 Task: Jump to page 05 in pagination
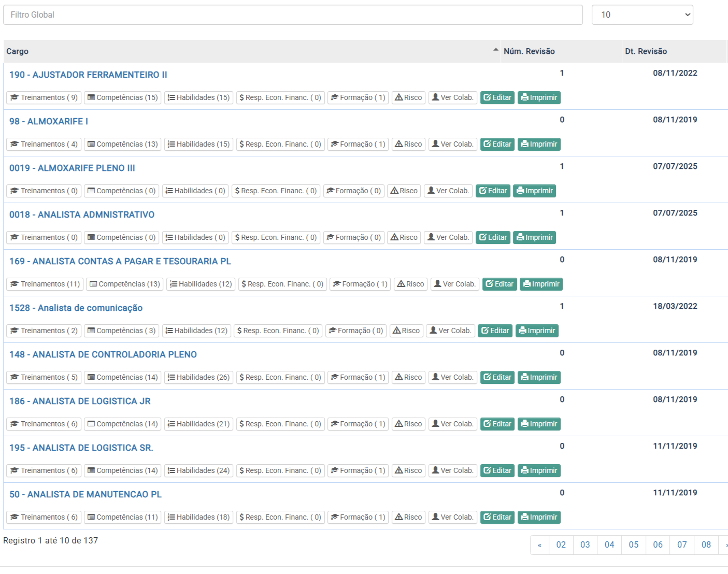633,544
